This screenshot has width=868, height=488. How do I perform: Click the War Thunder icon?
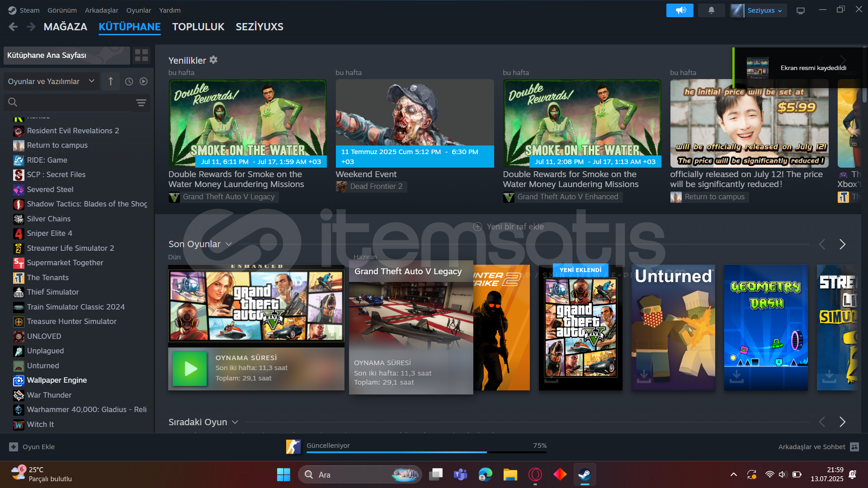[19, 395]
